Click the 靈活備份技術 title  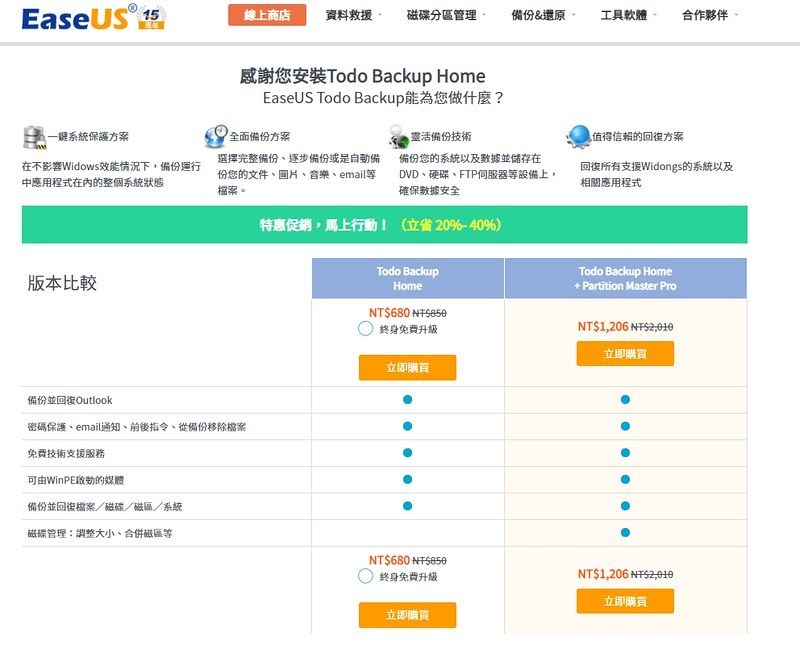pos(441,136)
